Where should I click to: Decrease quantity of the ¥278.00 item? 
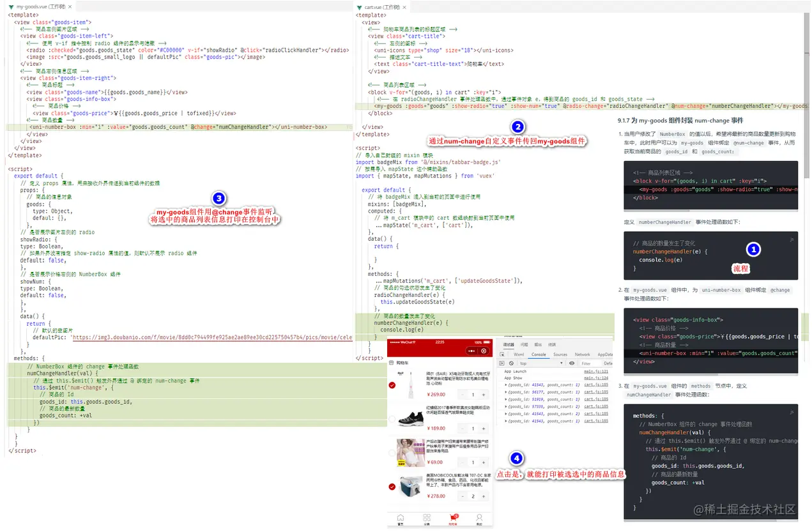point(463,496)
